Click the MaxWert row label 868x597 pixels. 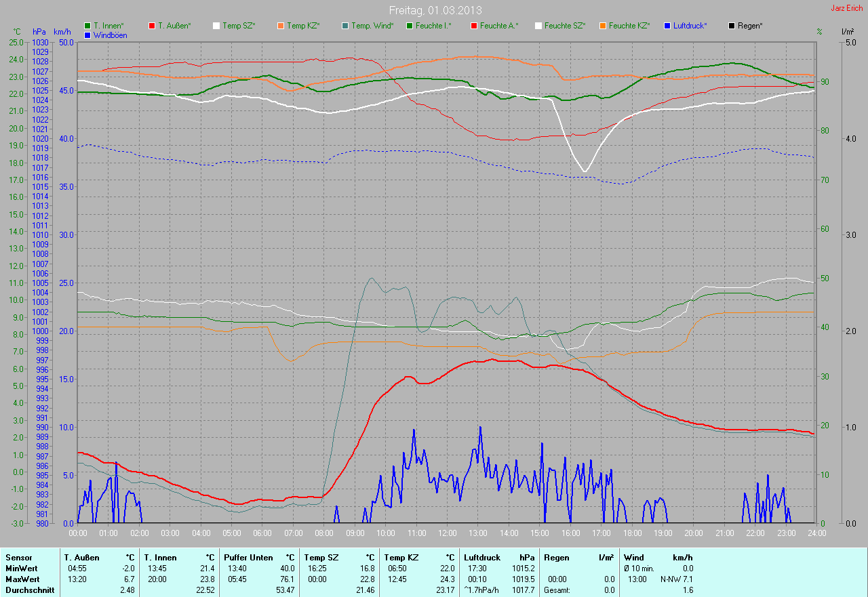tap(22, 579)
